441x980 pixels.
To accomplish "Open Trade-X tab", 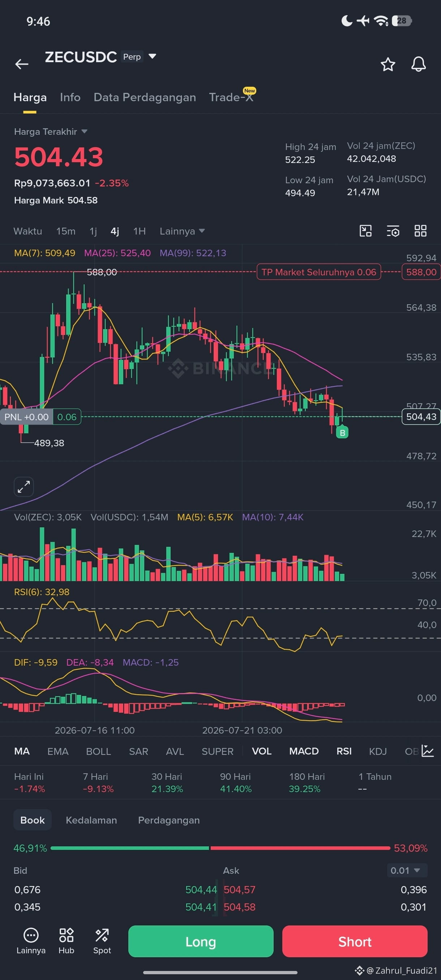I will [231, 98].
